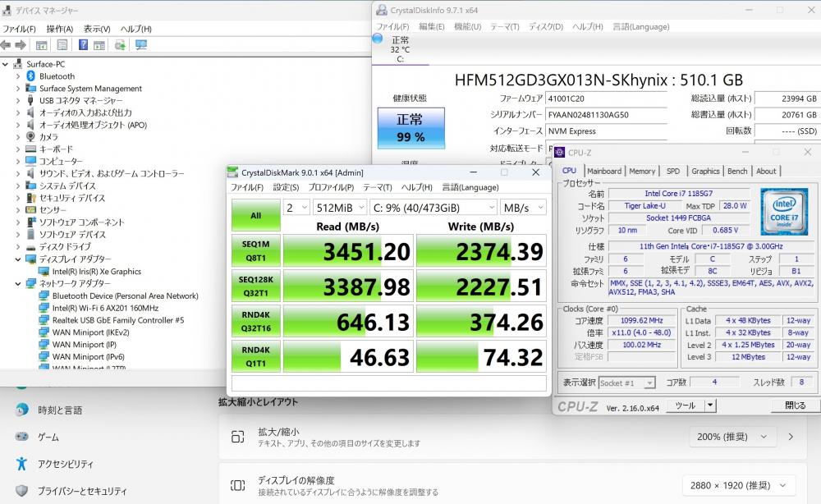Expand キーボード node
This screenshot has width=821, height=504.
pyautogui.click(x=18, y=149)
